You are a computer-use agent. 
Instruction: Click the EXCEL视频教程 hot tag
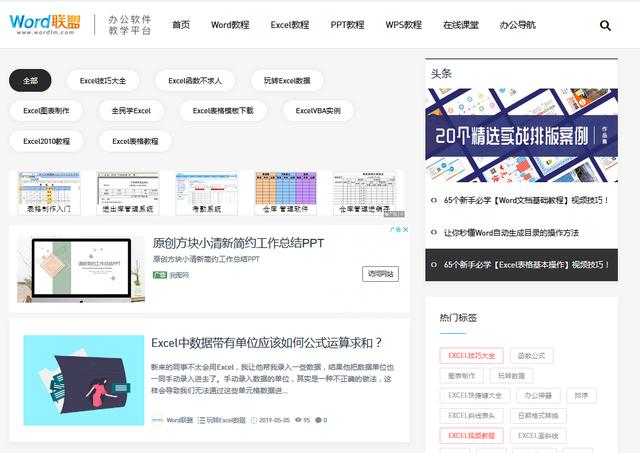[x=471, y=435]
